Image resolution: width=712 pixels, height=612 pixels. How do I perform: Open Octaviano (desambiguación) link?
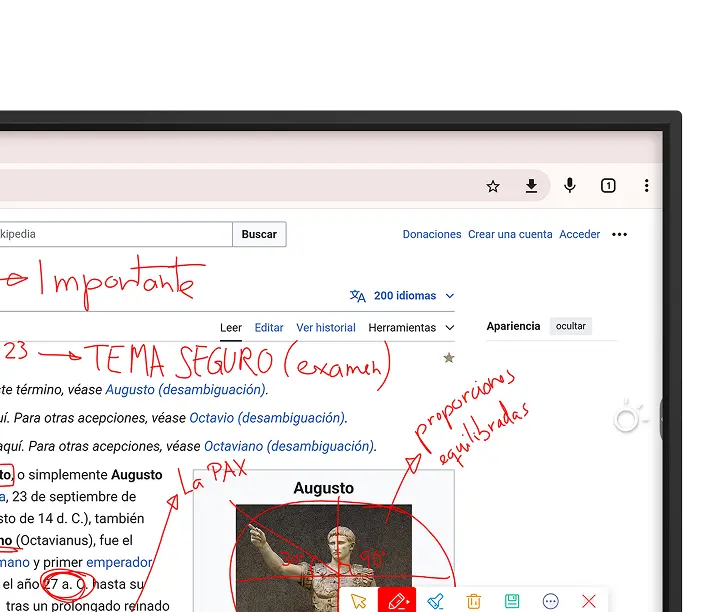pos(289,446)
